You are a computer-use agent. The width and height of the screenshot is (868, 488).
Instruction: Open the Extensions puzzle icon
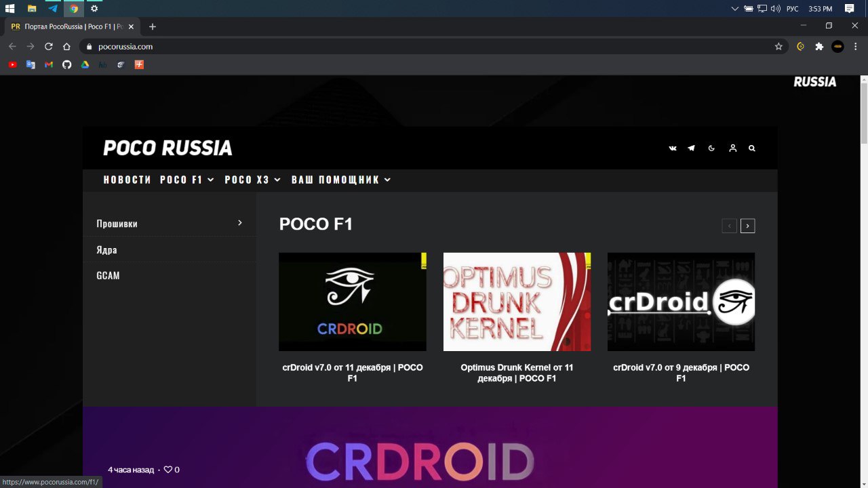pyautogui.click(x=819, y=47)
